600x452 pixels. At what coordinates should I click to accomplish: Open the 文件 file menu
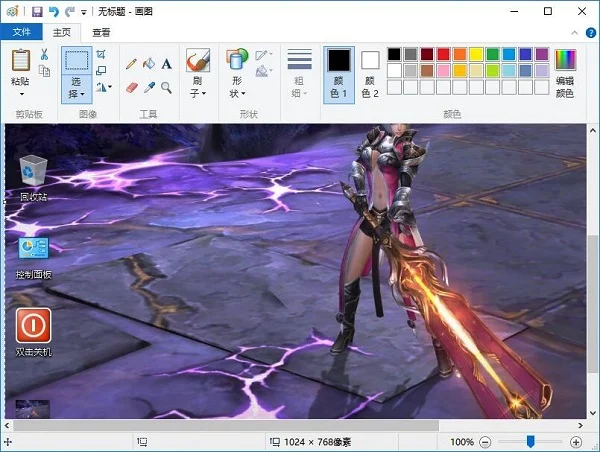pyautogui.click(x=20, y=32)
